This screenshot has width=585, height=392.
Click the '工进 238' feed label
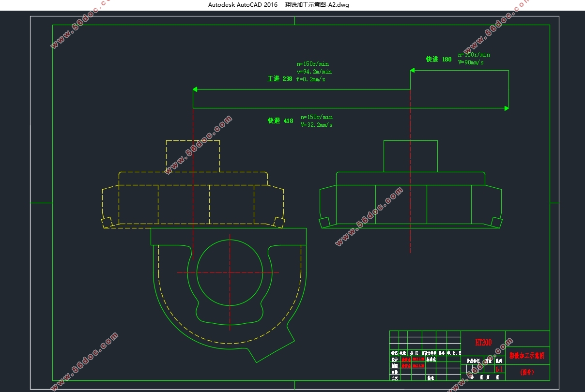point(279,79)
